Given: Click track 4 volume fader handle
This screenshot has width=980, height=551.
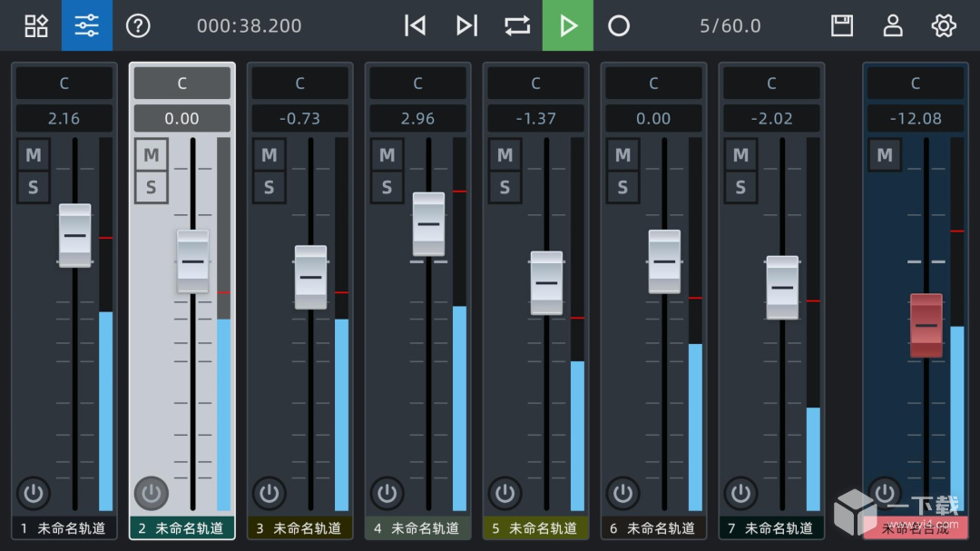Looking at the screenshot, I should (428, 224).
